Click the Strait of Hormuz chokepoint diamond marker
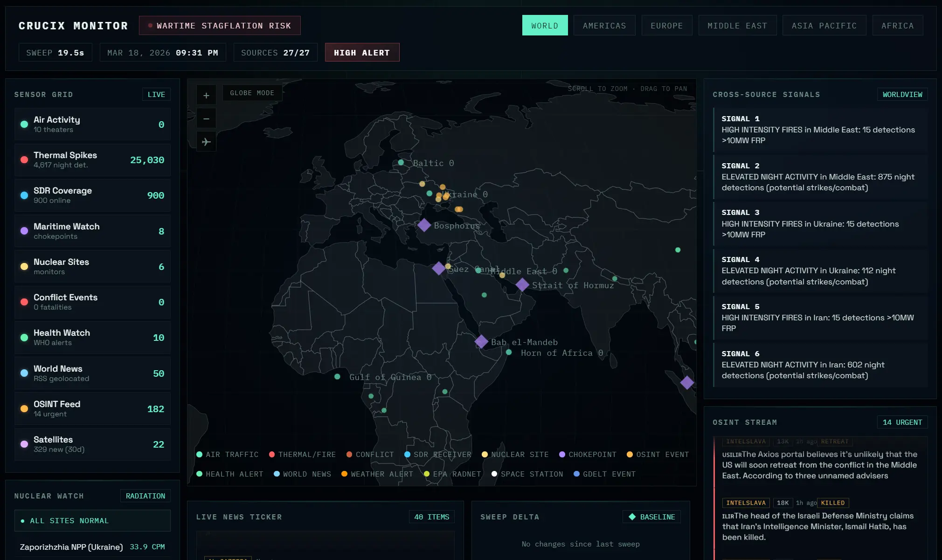Image resolution: width=942 pixels, height=560 pixels. (x=522, y=285)
